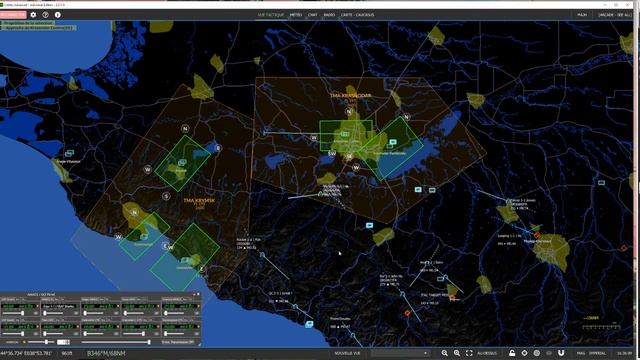The image size is (640, 360).
Task: Open the settings gear in the top bar
Action: [x=33, y=15]
